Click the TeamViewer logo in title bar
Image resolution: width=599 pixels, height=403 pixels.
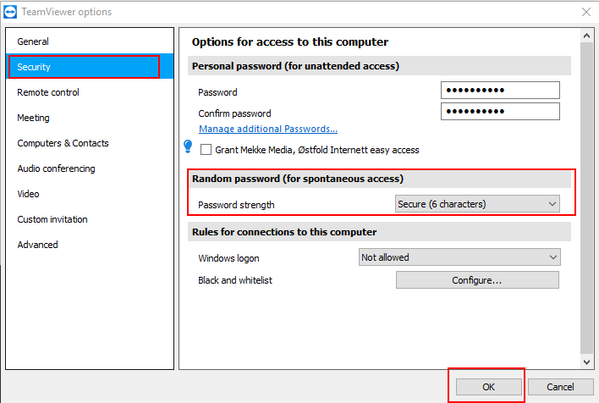pos(10,12)
